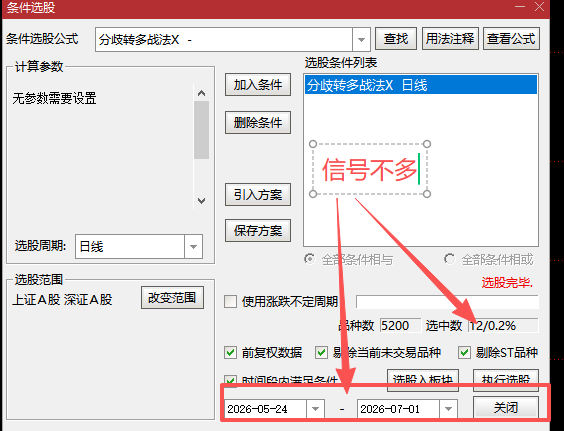
Task: Click 改变范围 button
Action: [x=172, y=298]
